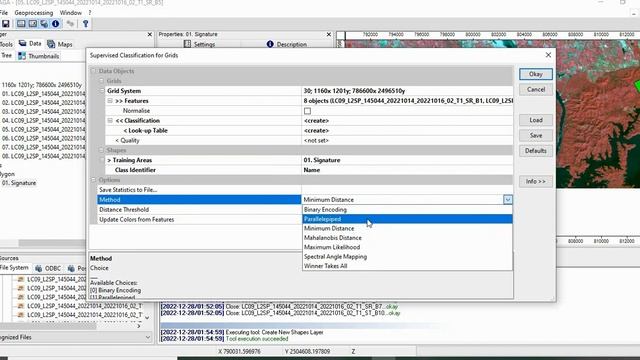Click the Update Colors from Features row
Image resolution: width=640 pixels, height=360 pixels.
[199, 220]
